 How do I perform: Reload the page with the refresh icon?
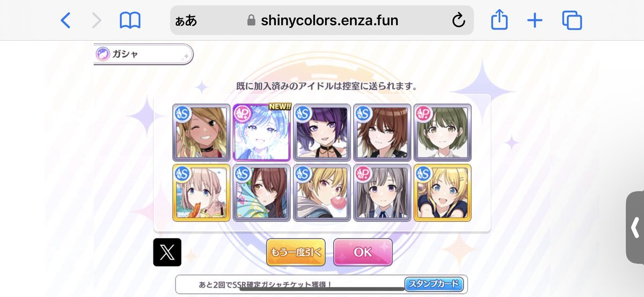458,20
